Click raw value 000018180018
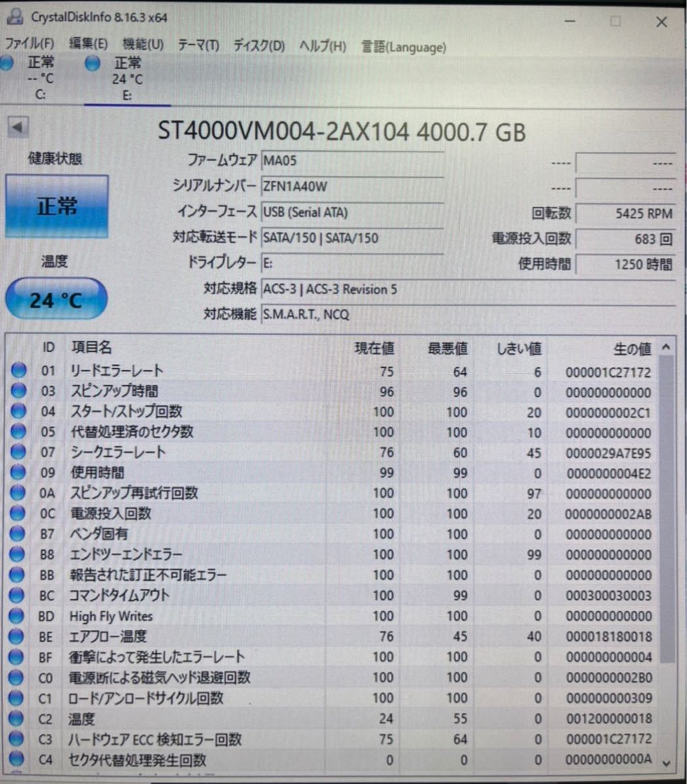The image size is (687, 784). [609, 637]
